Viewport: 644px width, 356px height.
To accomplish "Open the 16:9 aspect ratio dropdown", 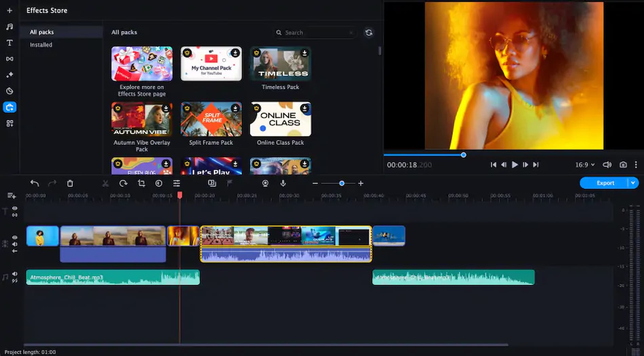I will pos(584,165).
